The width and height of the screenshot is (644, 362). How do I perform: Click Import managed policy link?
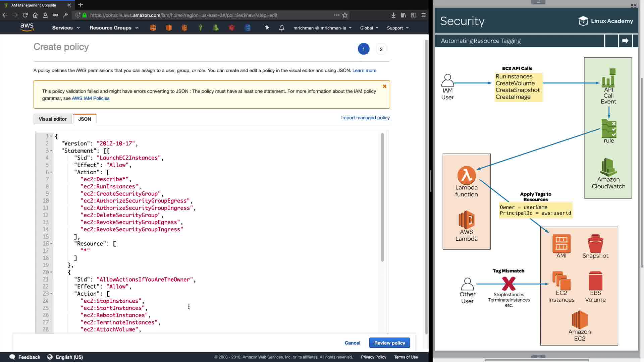(365, 118)
